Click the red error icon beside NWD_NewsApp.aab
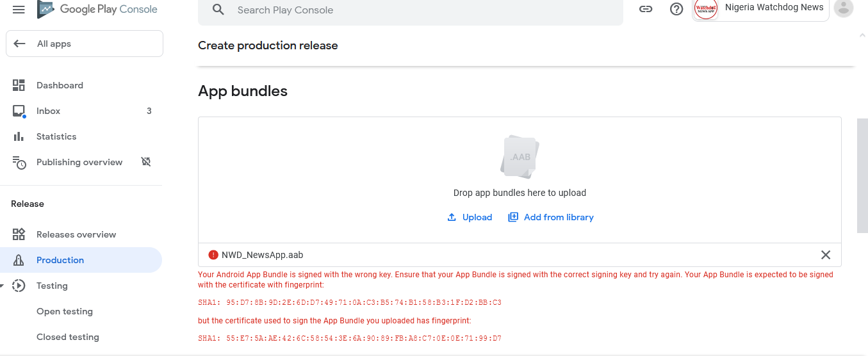The height and width of the screenshot is (356, 868). tap(213, 255)
